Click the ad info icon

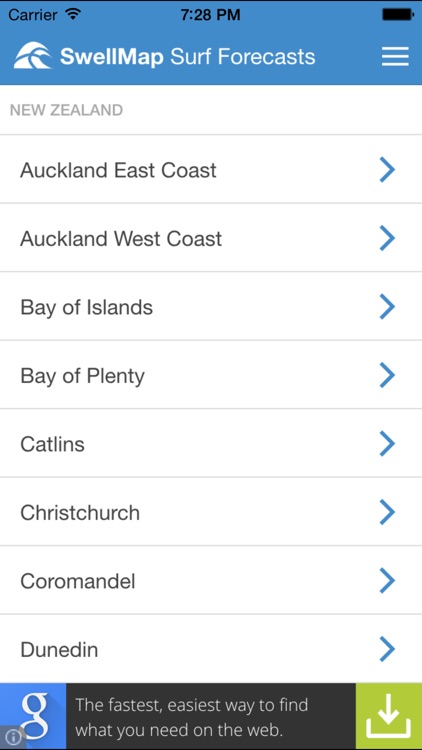click(12, 737)
